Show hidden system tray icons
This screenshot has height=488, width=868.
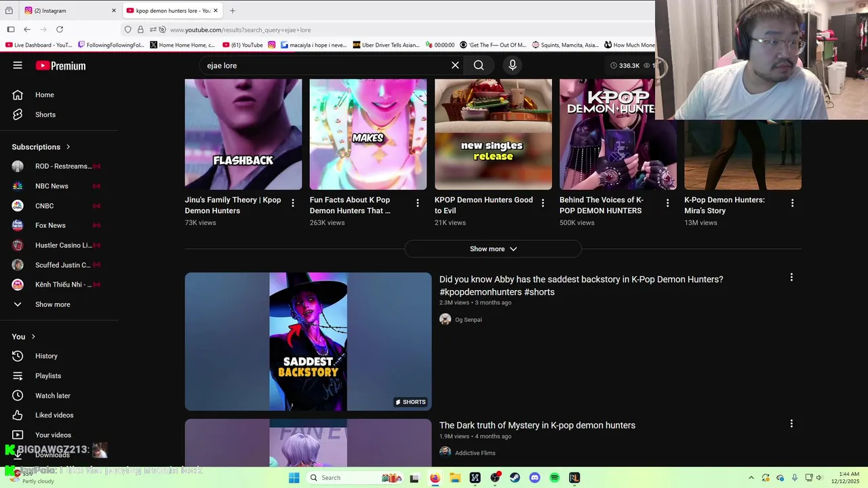751,478
